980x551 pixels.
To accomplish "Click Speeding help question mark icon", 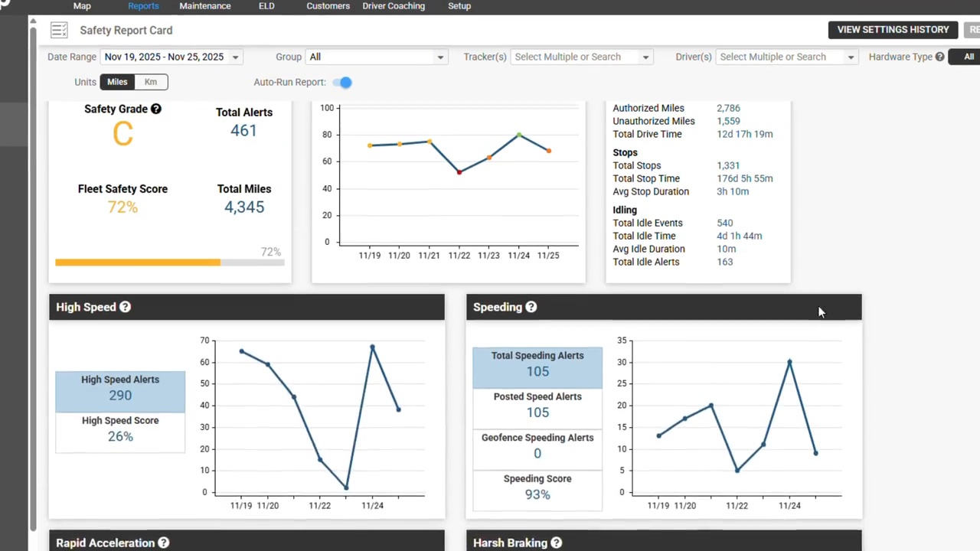I will pyautogui.click(x=531, y=307).
